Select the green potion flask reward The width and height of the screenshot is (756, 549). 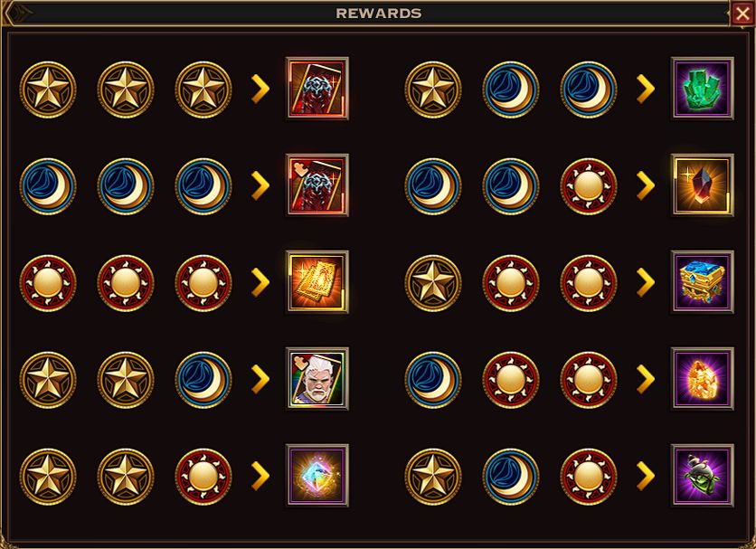pos(703,476)
